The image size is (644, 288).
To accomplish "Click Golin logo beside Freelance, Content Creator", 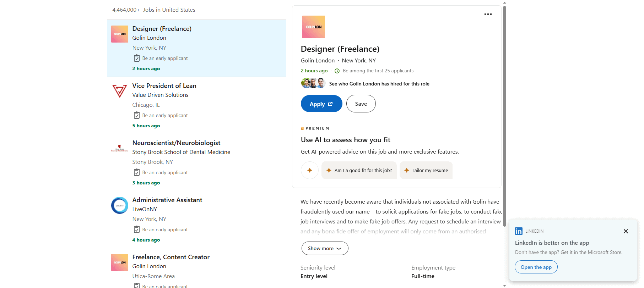I will click(x=120, y=262).
